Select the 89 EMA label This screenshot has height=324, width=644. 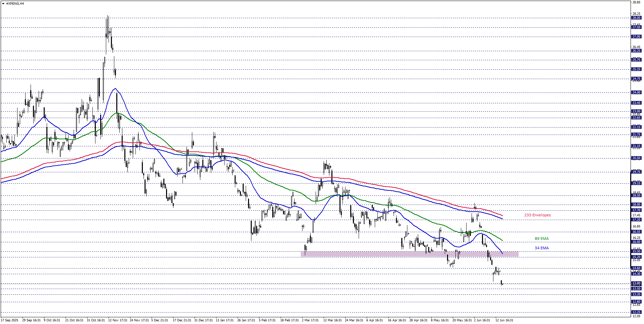tap(541, 239)
